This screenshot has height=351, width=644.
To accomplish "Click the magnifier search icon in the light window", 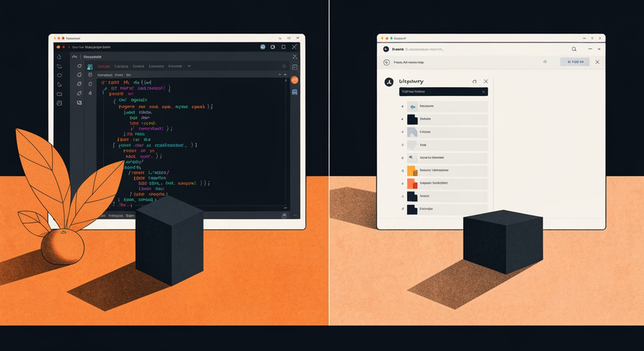I will click(574, 49).
